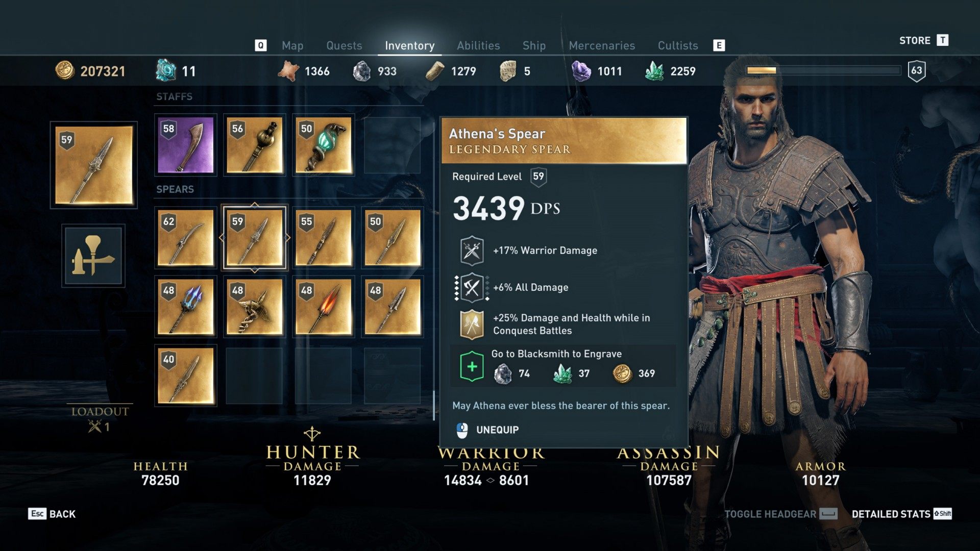Select the level 62 curved spear
980x551 pixels.
pos(185,238)
